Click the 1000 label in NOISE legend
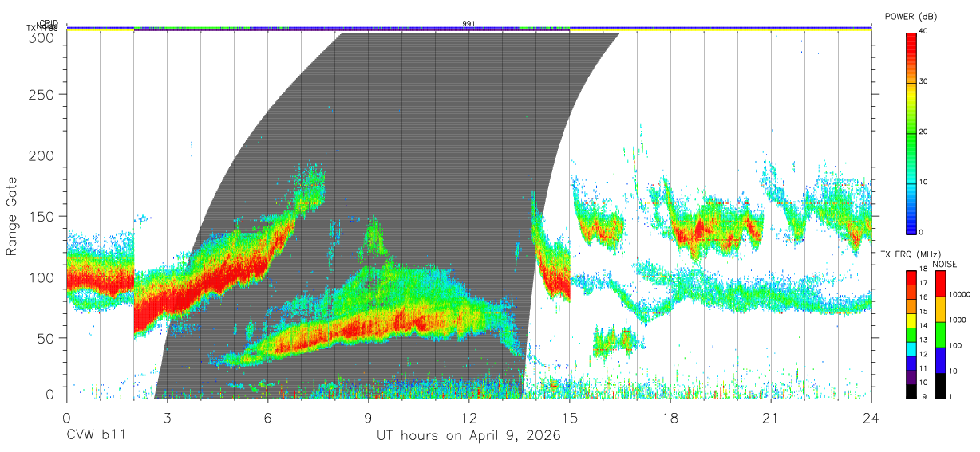Viewport: 980px width, 452px height. pyautogui.click(x=957, y=320)
